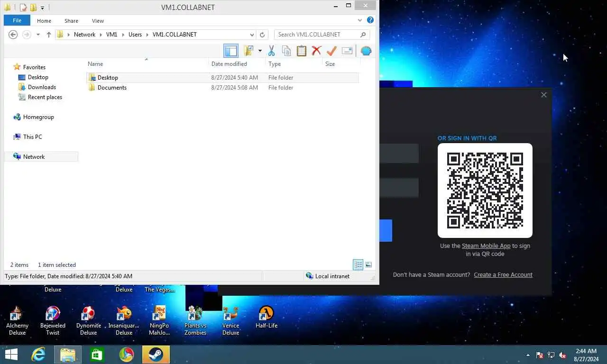
Task: Open Downloads under Favorites
Action: [x=42, y=87]
